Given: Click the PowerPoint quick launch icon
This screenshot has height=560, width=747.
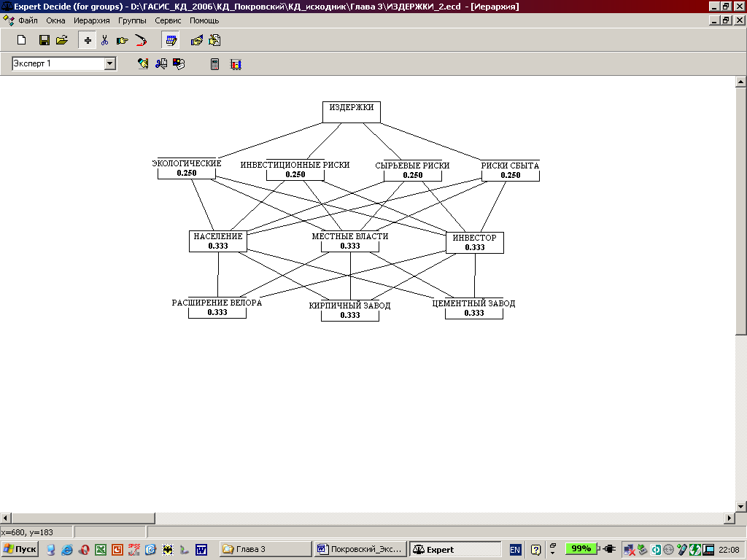Looking at the screenshot, I should tap(117, 550).
